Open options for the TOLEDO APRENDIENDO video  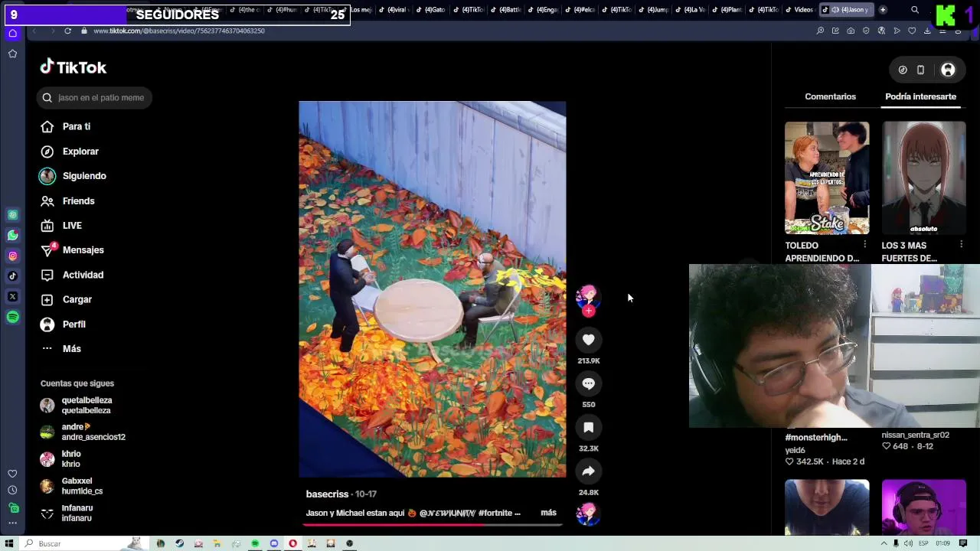864,245
